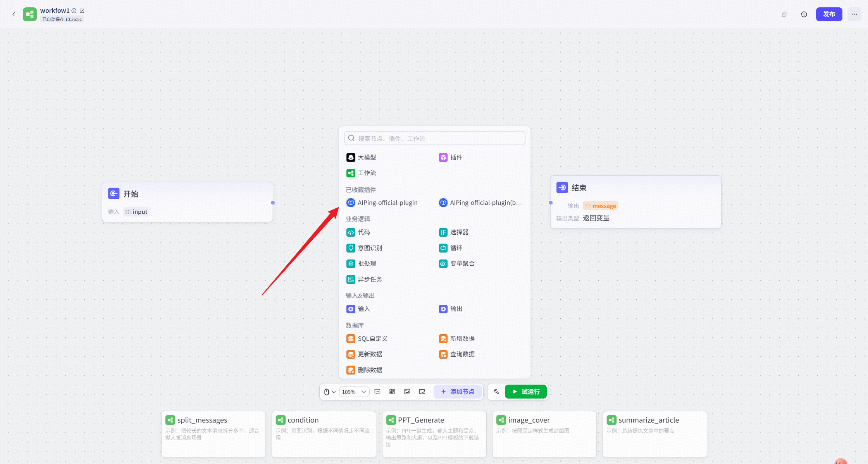
Task: Open version history clock icon
Action: tap(804, 14)
